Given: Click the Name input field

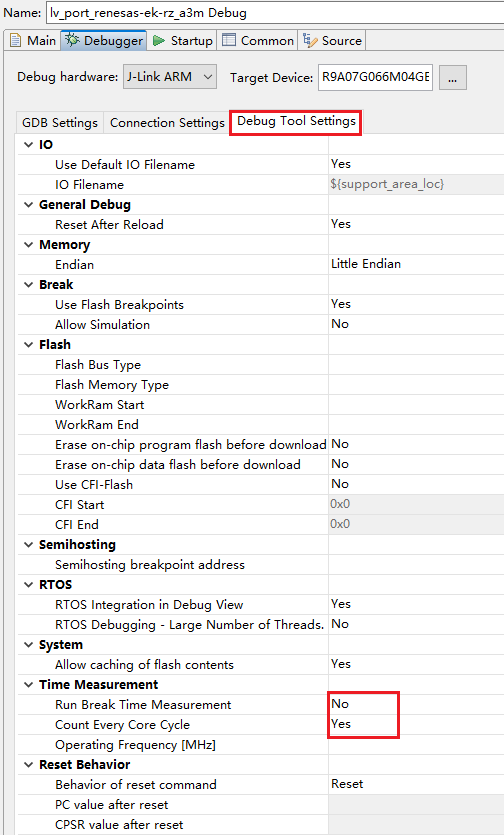Looking at the screenshot, I should tap(275, 13).
